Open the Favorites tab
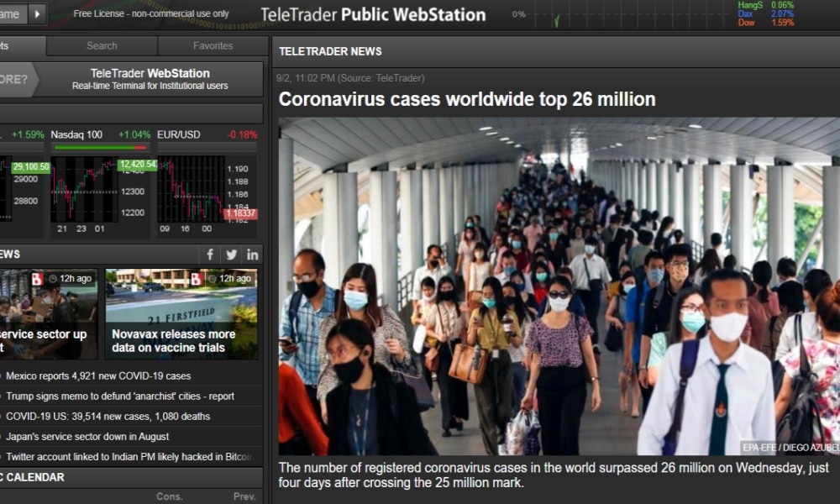Image resolution: width=840 pixels, height=504 pixels. click(x=213, y=45)
